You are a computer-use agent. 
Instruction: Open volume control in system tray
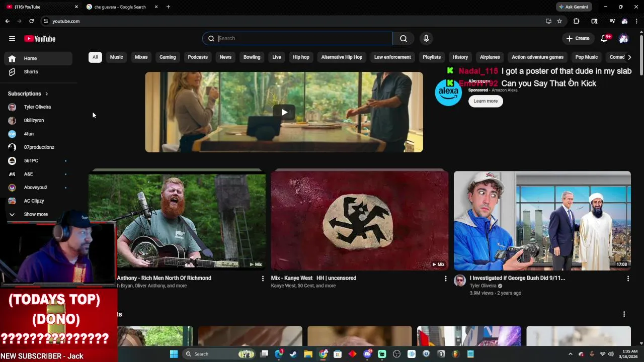coord(610,354)
